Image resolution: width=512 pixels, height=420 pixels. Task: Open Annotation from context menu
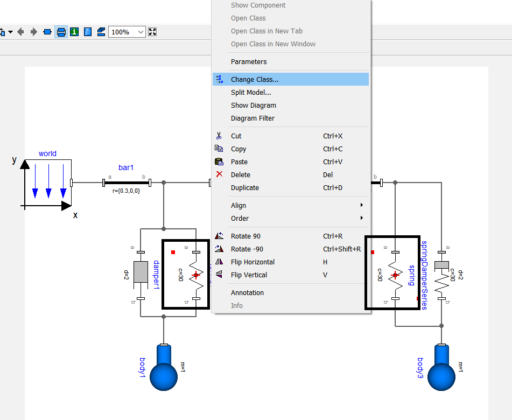pos(291,292)
